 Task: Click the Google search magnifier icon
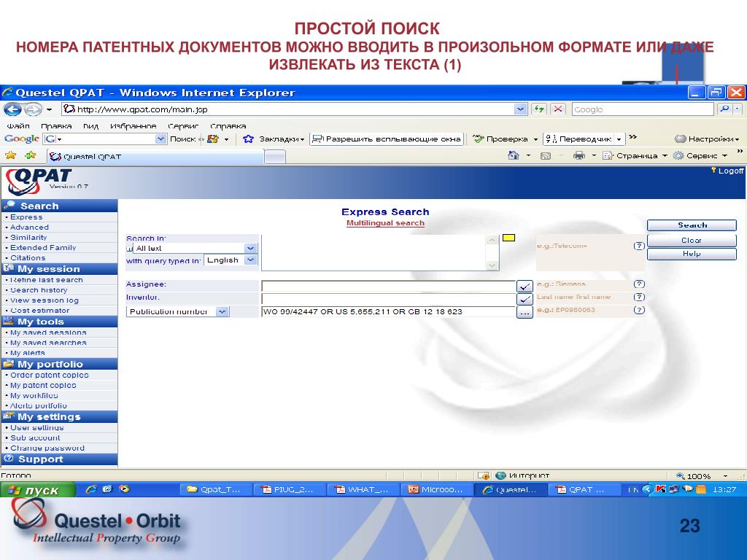pyautogui.click(x=724, y=109)
